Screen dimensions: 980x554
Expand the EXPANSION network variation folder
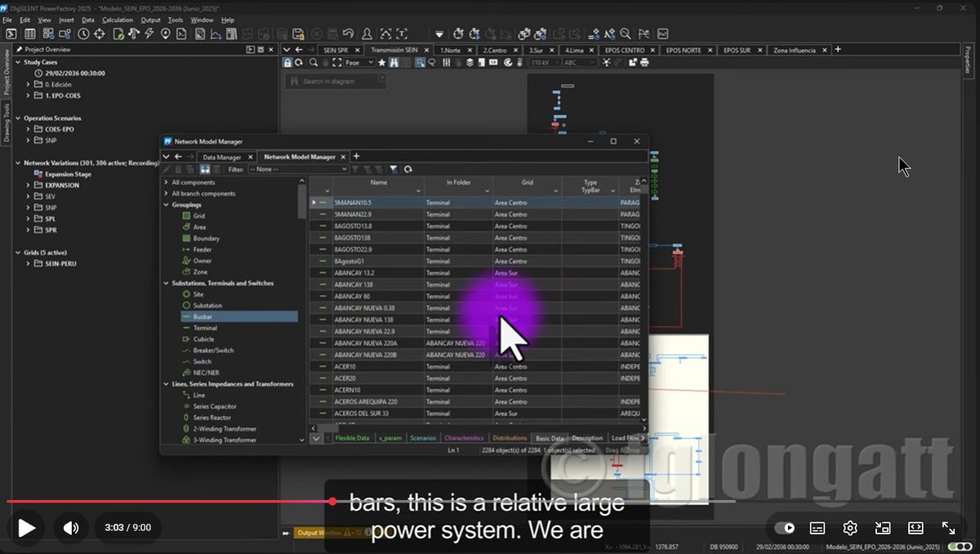28,185
